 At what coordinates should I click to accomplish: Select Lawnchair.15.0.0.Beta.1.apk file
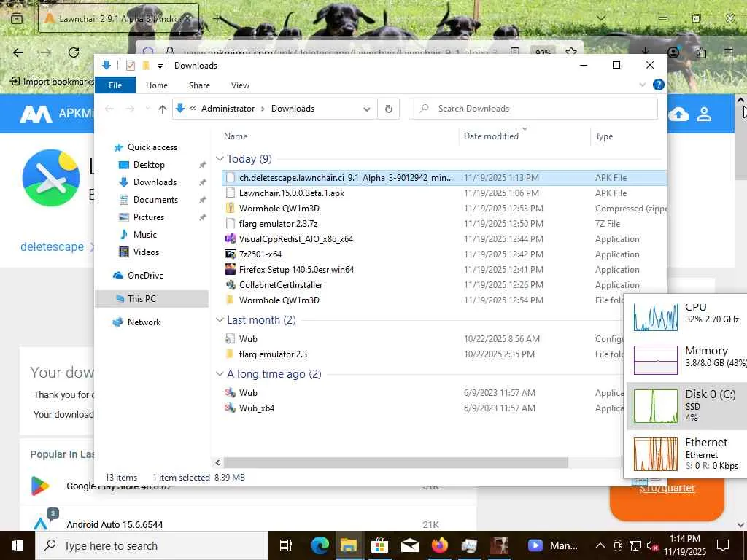[292, 192]
